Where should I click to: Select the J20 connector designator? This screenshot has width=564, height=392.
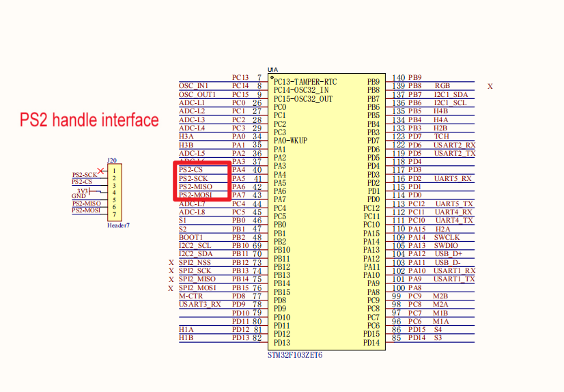(112, 160)
